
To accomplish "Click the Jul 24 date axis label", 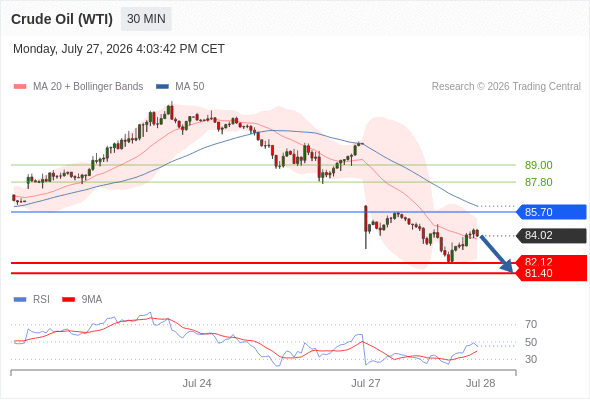I will tap(197, 383).
